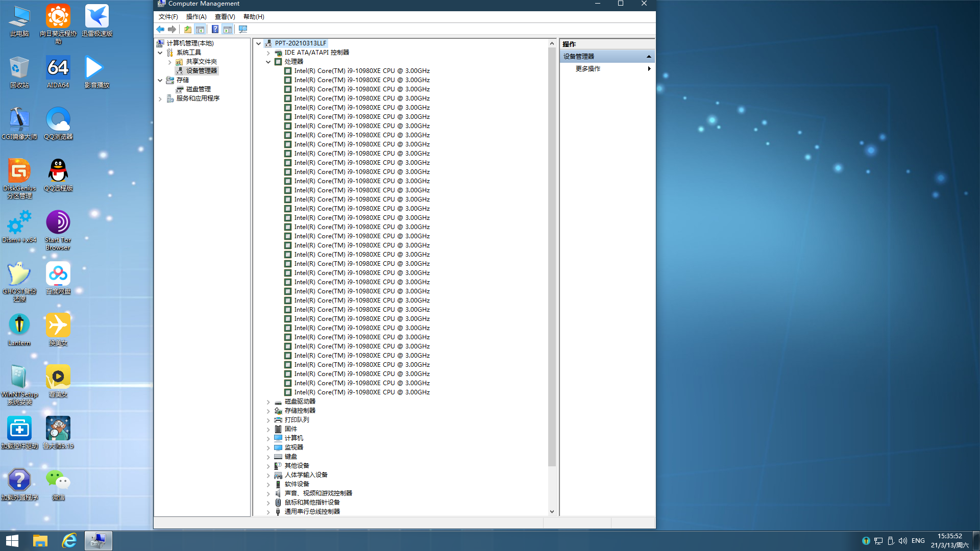Expand the 存储控制器 node

tap(268, 411)
